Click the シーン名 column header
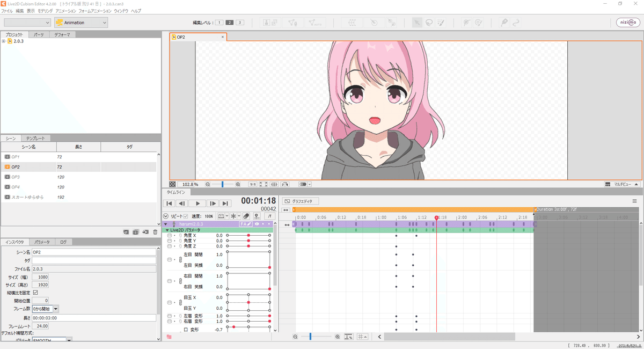 tap(28, 147)
